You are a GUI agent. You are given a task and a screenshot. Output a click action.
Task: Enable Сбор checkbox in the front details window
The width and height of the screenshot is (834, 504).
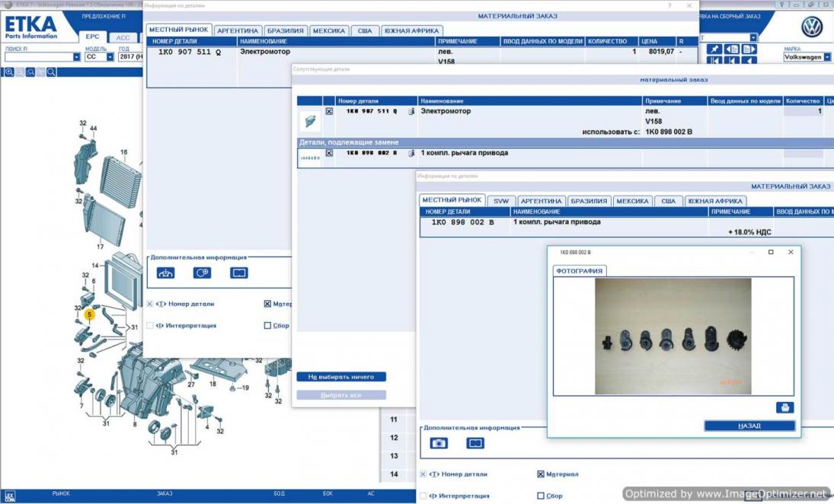(x=541, y=496)
